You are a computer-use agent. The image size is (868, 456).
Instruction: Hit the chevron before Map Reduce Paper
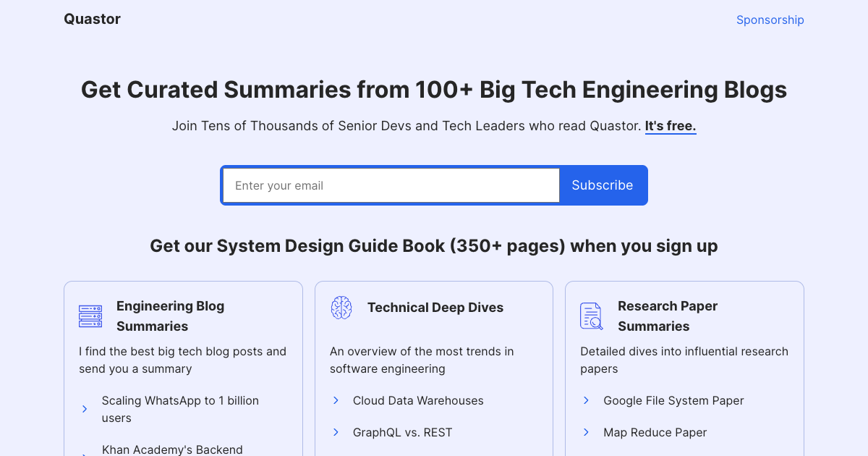pyautogui.click(x=587, y=432)
